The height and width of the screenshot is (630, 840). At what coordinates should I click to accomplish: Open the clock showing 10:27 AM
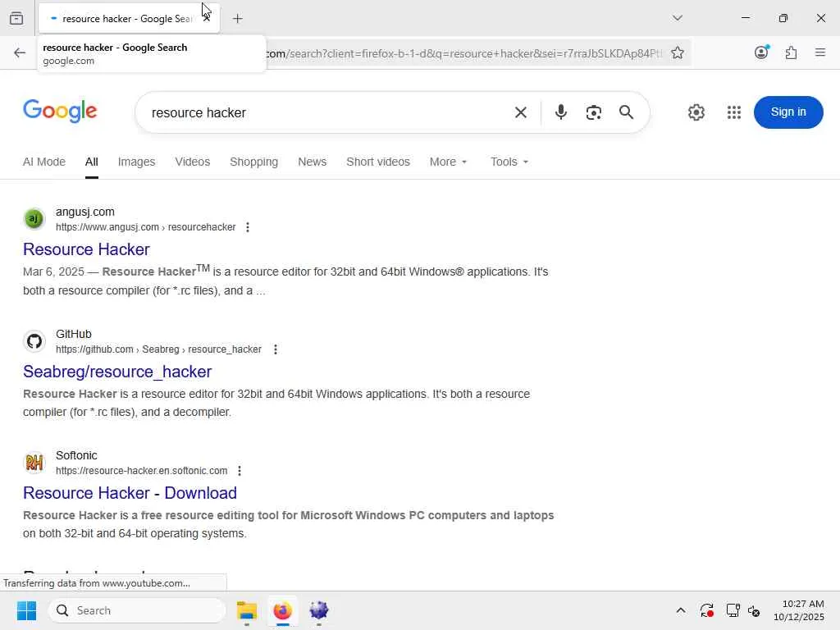(x=799, y=610)
